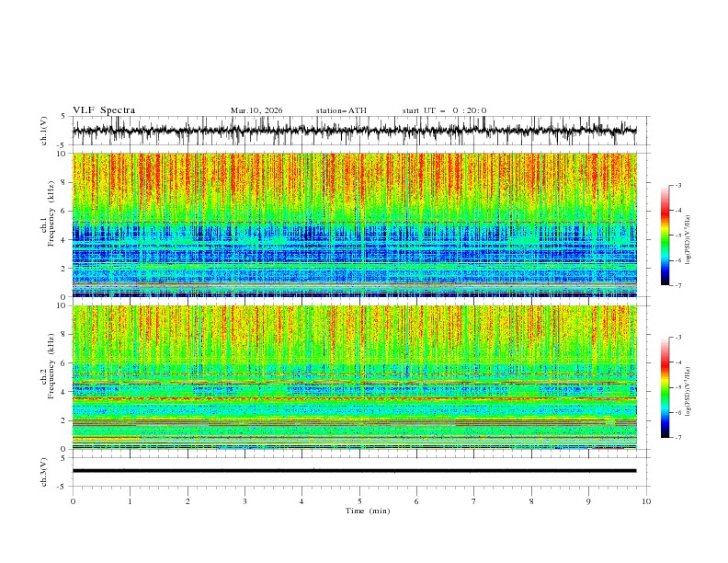Click the 'VLF Spectra' title text
This screenshot has width=728, height=563.
104,110
